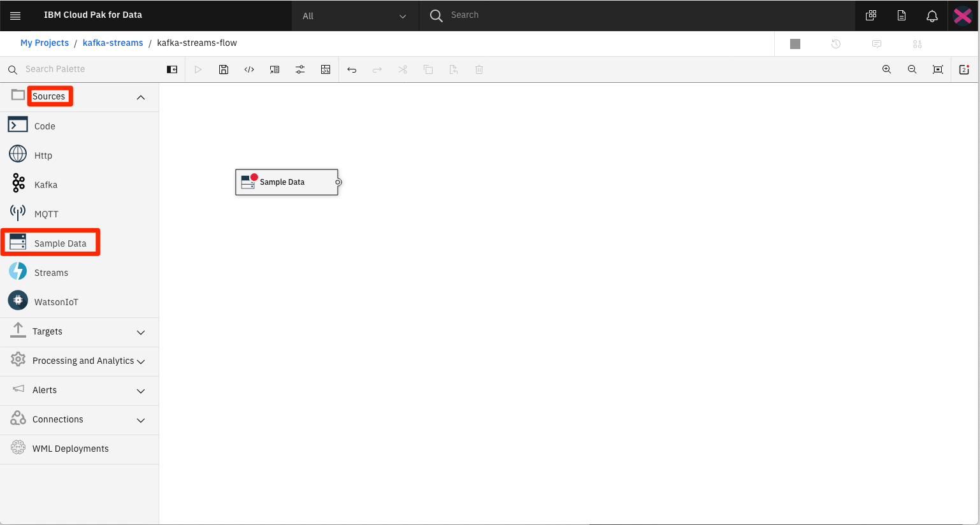Click the binary data icon in header
980x525 pixels.
[918, 44]
